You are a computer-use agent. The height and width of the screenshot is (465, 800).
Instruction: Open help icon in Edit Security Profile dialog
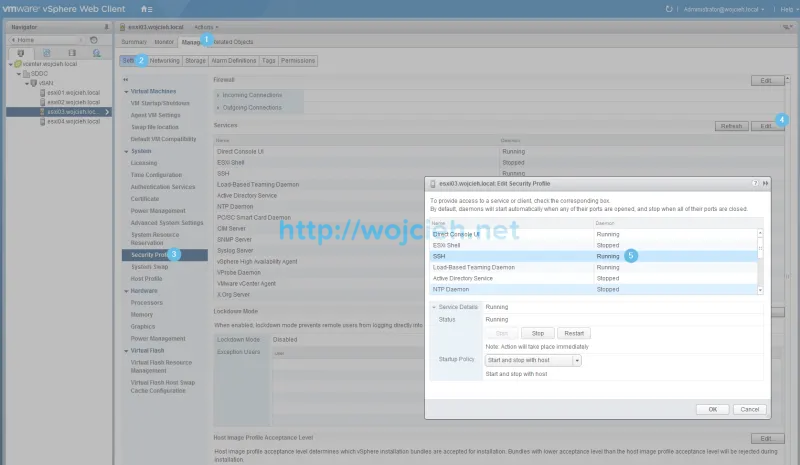755,183
